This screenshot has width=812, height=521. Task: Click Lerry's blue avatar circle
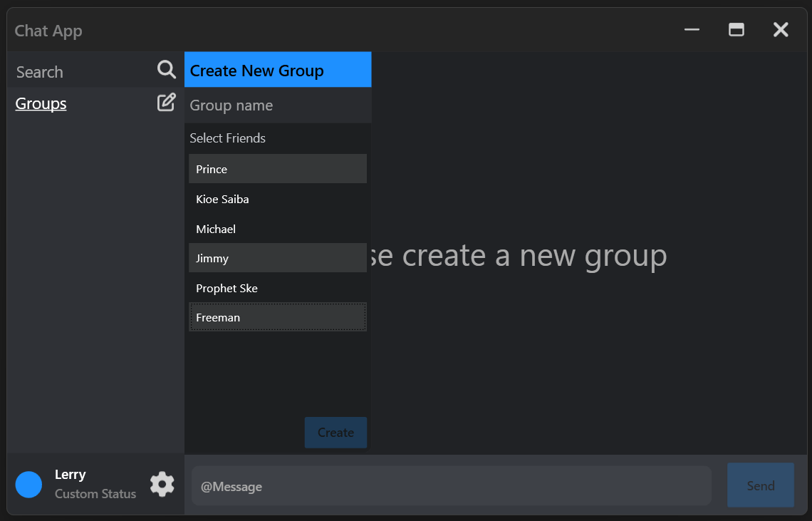coord(28,484)
